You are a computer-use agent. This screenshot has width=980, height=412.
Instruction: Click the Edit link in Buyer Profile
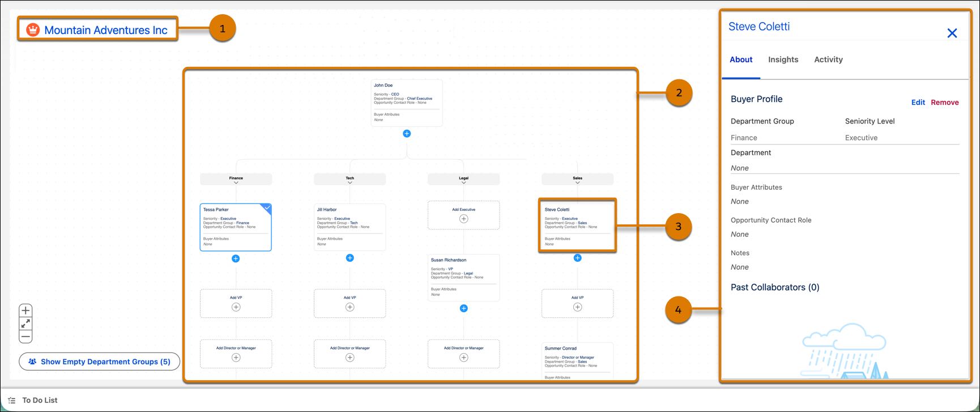point(918,103)
